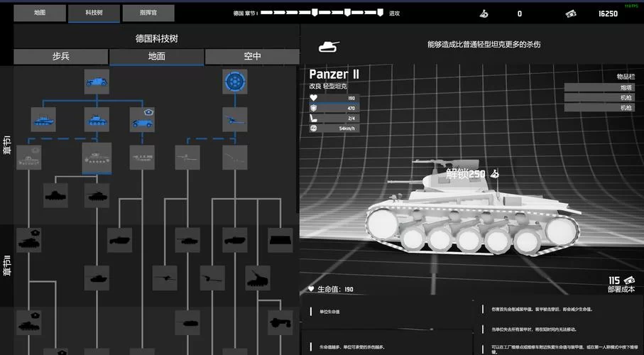Click the seat icon in the 2/4 crew bar
Screen dimensions: 644x355
tap(313, 119)
